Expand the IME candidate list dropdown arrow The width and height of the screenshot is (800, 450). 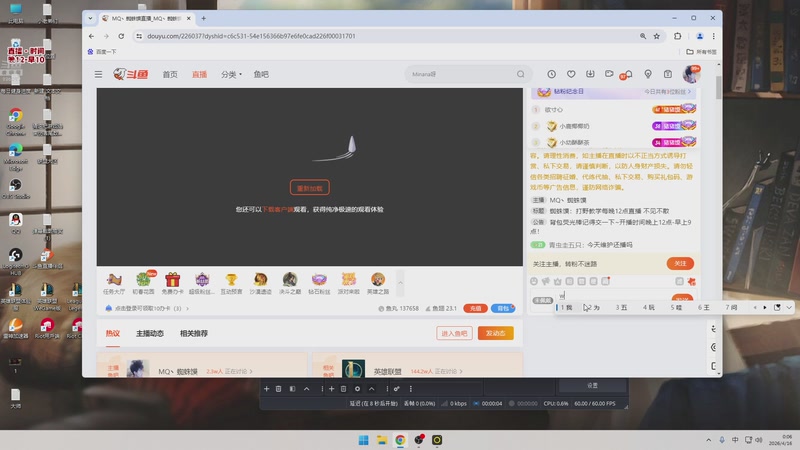(789, 308)
